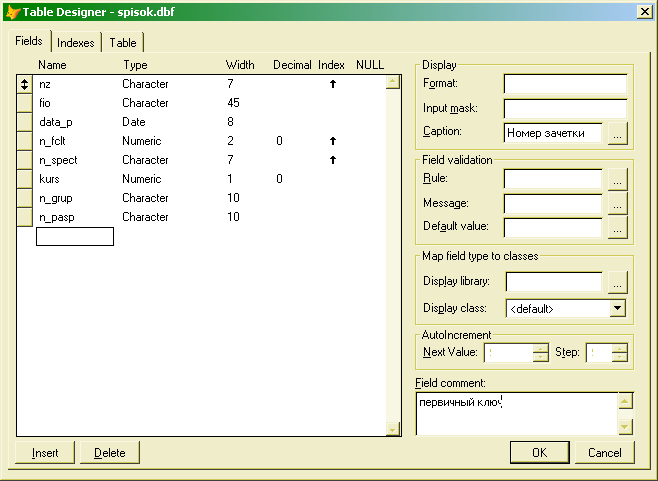Screen dimensions: 658x481
Task: Confirm changes with OK button
Action: point(539,453)
